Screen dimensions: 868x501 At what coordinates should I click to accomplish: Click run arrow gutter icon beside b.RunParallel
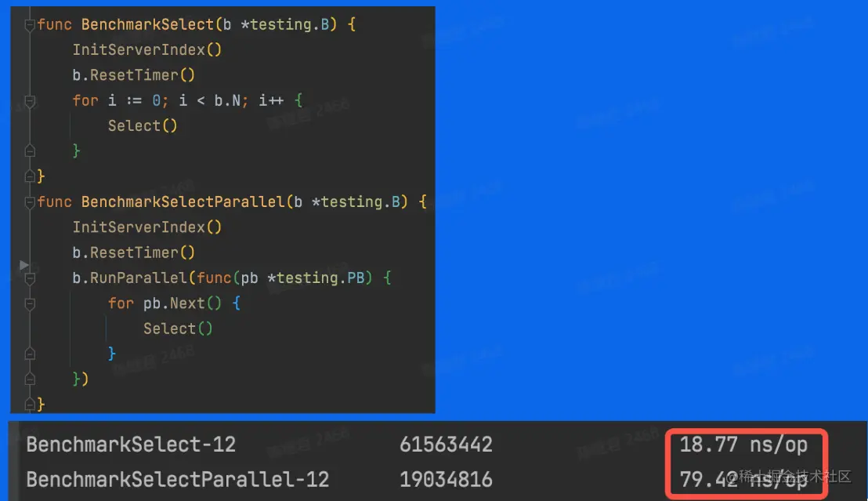coord(24,265)
